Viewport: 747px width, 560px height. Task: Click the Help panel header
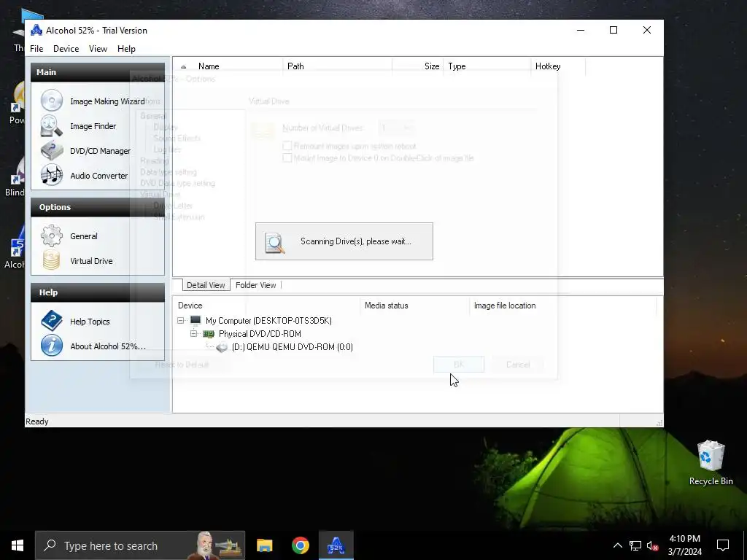pos(98,292)
